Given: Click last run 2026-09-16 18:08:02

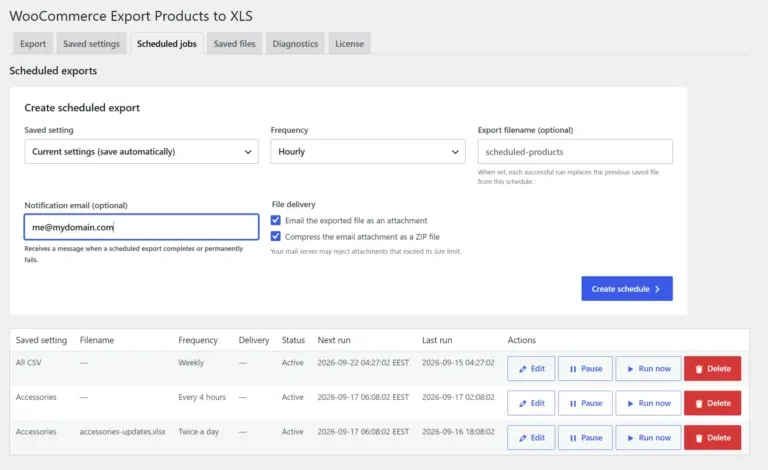Looking at the screenshot, I should (x=458, y=431).
